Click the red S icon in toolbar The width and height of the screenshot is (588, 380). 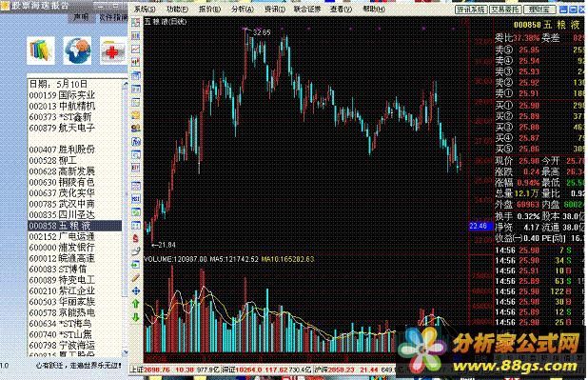pyautogui.click(x=136, y=238)
